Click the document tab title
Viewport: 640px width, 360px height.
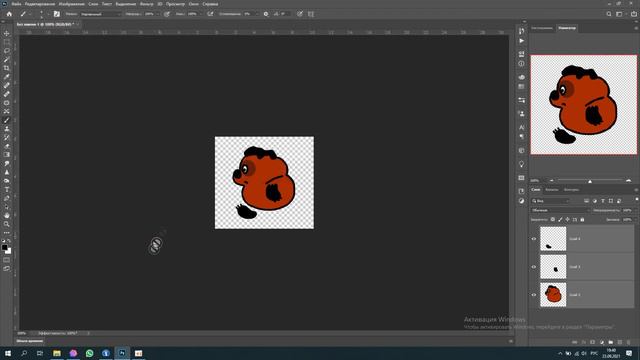coord(45,24)
